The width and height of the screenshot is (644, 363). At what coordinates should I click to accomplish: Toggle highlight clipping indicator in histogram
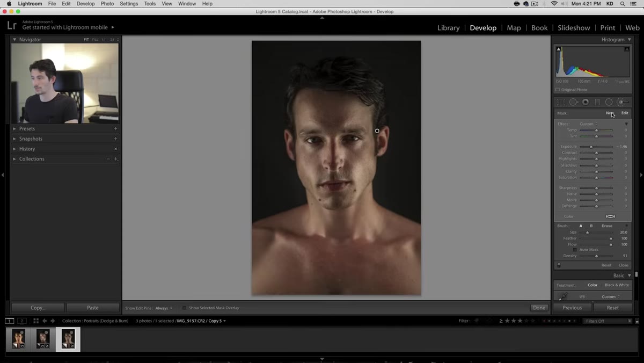point(627,49)
